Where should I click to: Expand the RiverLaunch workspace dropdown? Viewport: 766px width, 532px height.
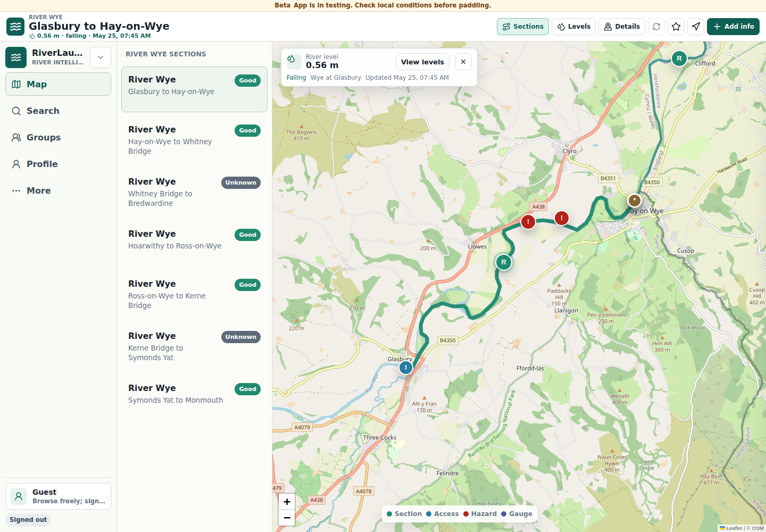[x=101, y=57]
